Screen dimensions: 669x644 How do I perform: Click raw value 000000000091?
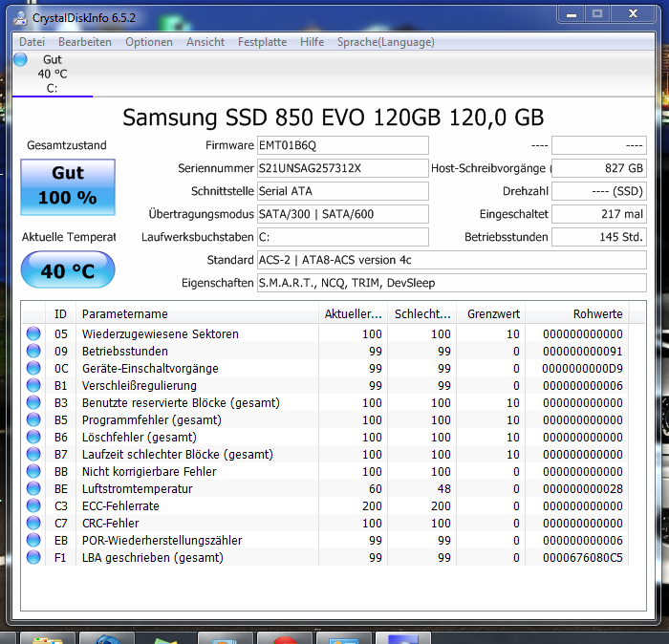pyautogui.click(x=583, y=352)
